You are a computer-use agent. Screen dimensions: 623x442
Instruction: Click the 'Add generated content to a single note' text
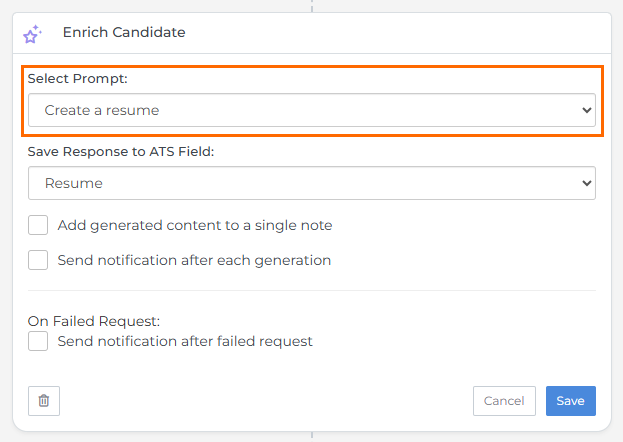pos(195,225)
